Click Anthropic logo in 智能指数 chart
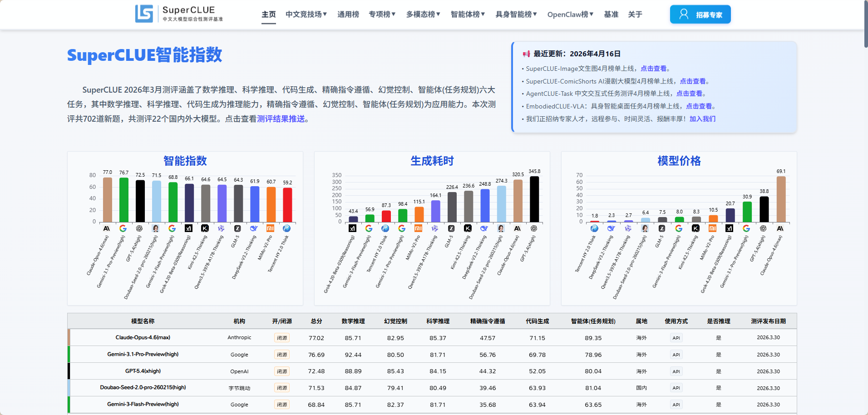Image resolution: width=868 pixels, height=415 pixels. 107,228
